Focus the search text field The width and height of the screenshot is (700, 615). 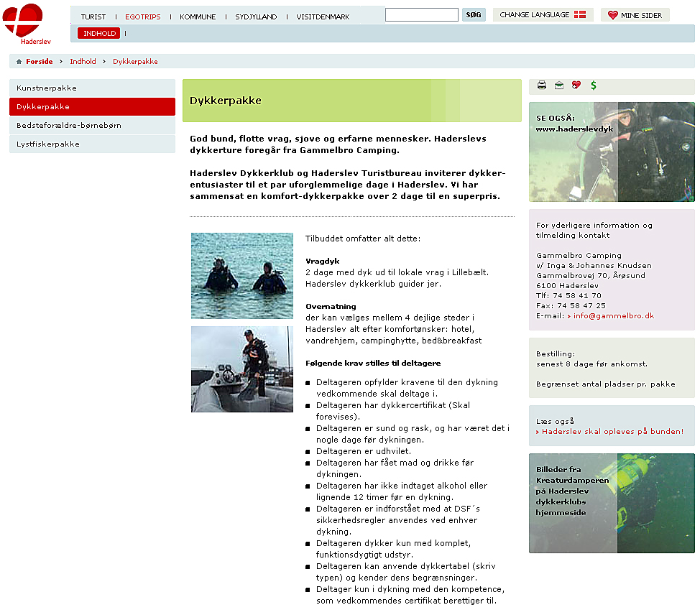tap(421, 14)
